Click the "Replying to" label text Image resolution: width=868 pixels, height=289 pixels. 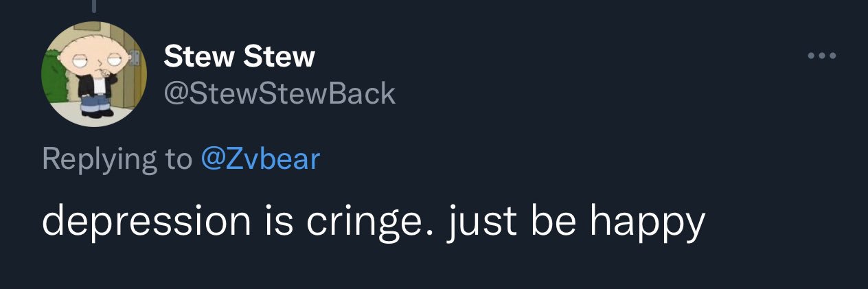point(117,159)
